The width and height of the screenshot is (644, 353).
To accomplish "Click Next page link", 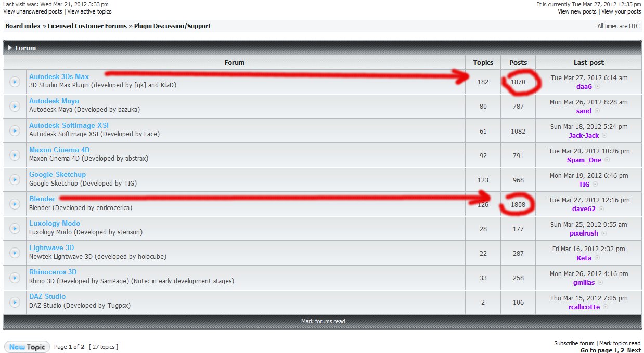I will coord(634,350).
